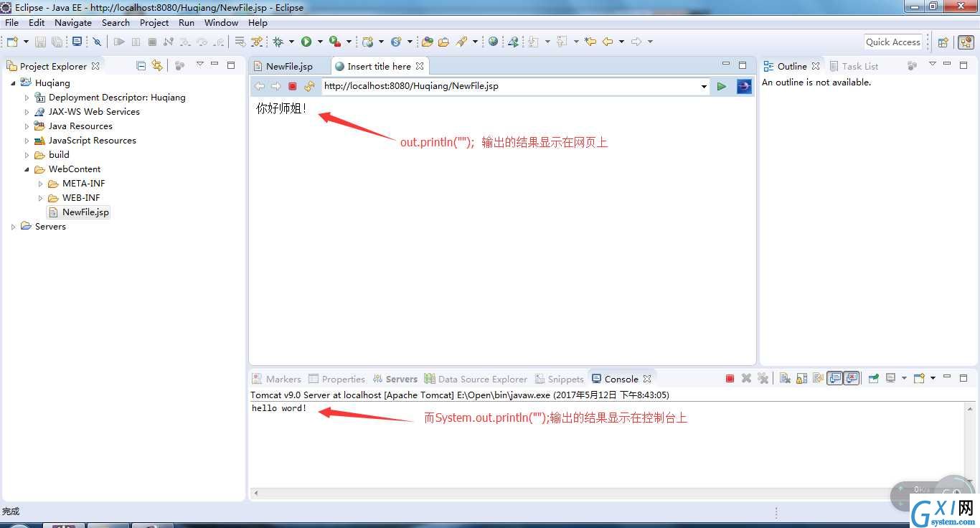The image size is (980, 528).
Task: Click the Run Last Tool external icon
Action: tap(334, 42)
